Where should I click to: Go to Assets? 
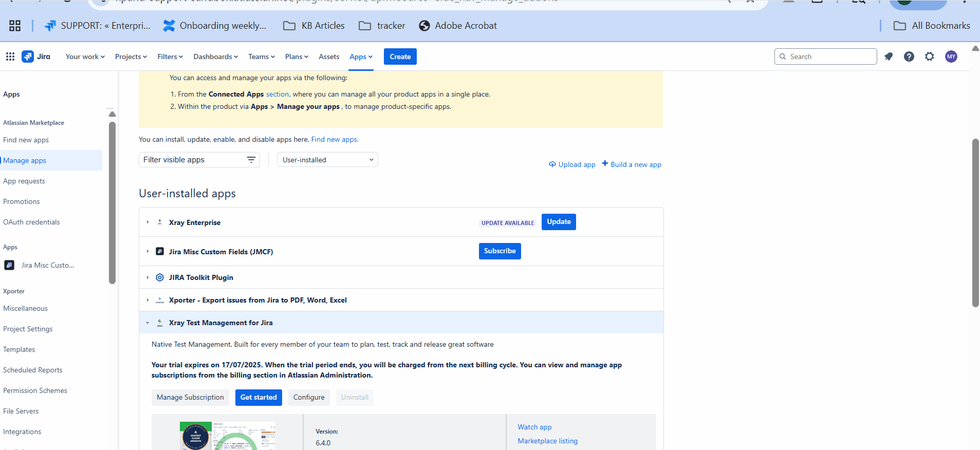(x=329, y=57)
